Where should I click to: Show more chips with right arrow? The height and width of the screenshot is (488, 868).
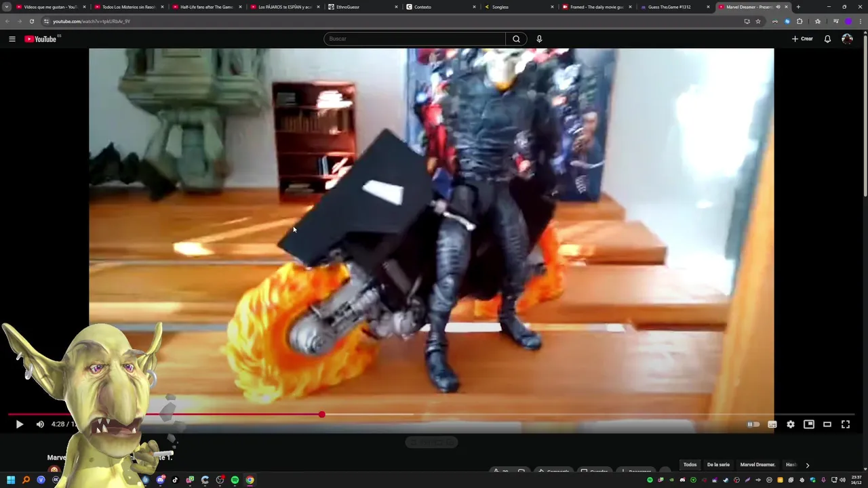coord(807,465)
